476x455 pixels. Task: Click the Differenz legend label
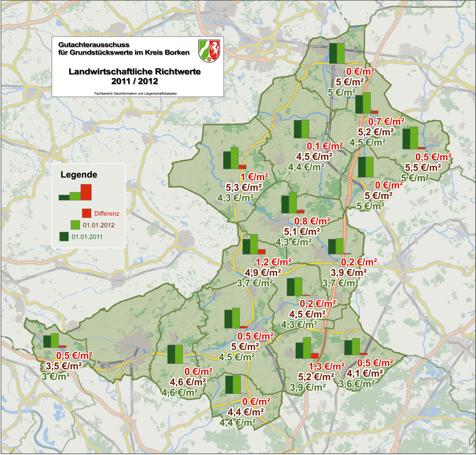(107, 213)
